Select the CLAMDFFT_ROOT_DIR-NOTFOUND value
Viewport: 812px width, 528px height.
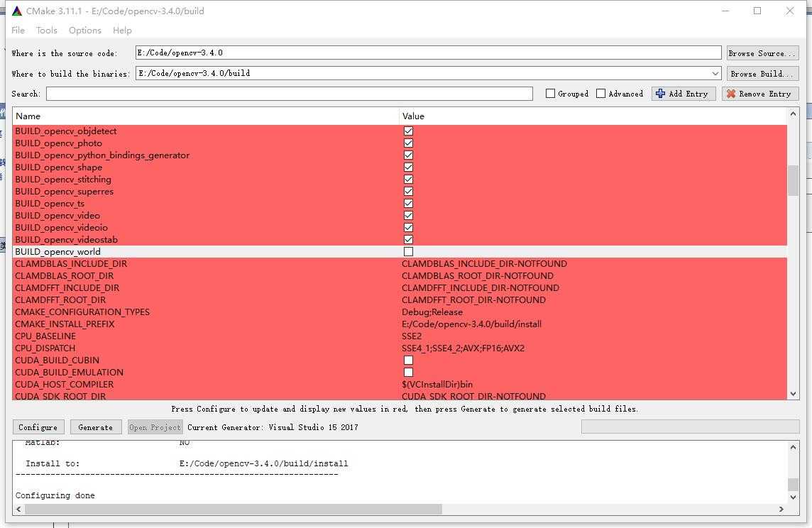(x=473, y=300)
